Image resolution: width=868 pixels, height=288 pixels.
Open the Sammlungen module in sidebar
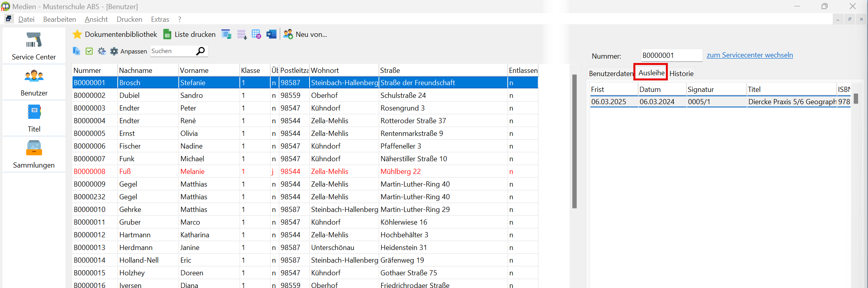34,154
